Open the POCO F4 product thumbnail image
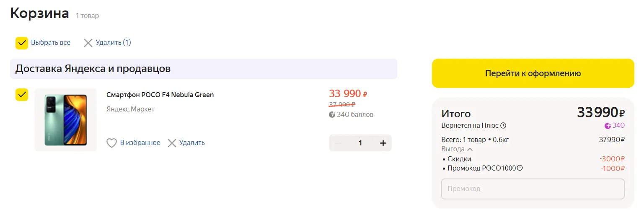The height and width of the screenshot is (212, 644). pyautogui.click(x=66, y=120)
